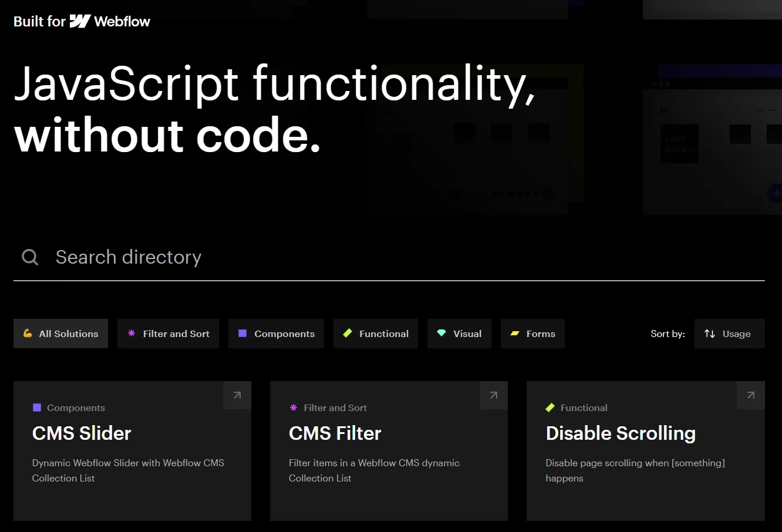This screenshot has width=782, height=532.
Task: Click the 'Sort by:' label
Action: [x=668, y=334]
